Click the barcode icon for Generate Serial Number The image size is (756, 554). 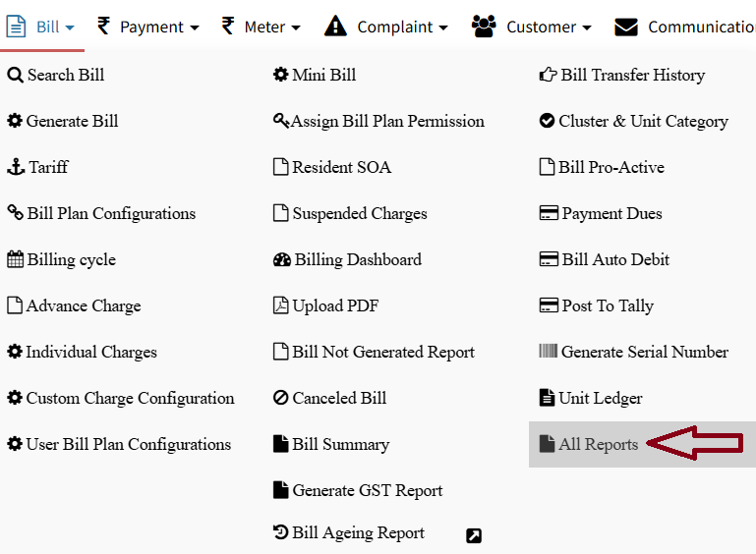[x=549, y=351]
